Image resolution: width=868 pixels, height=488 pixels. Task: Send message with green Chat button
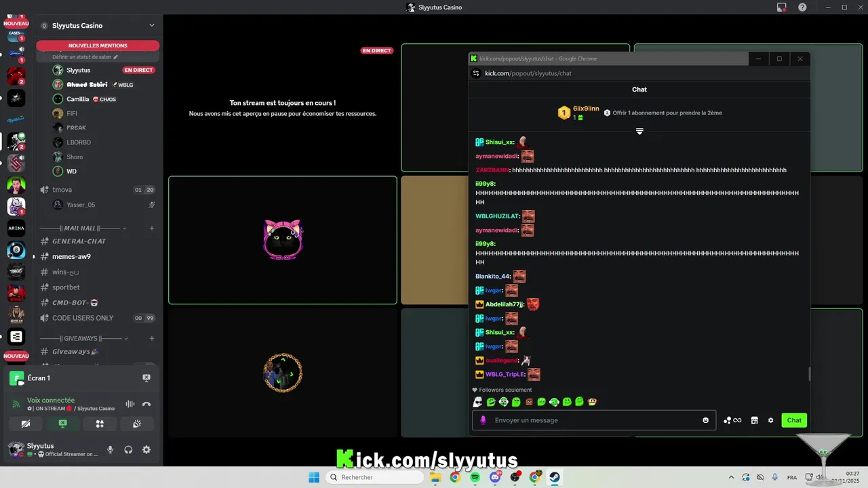coord(794,420)
